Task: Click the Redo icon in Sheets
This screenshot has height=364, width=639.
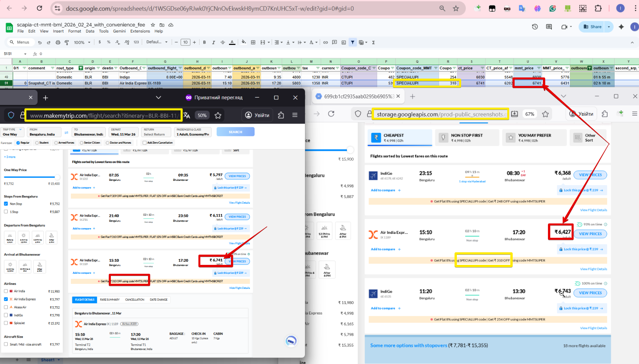Action: [x=48, y=43]
